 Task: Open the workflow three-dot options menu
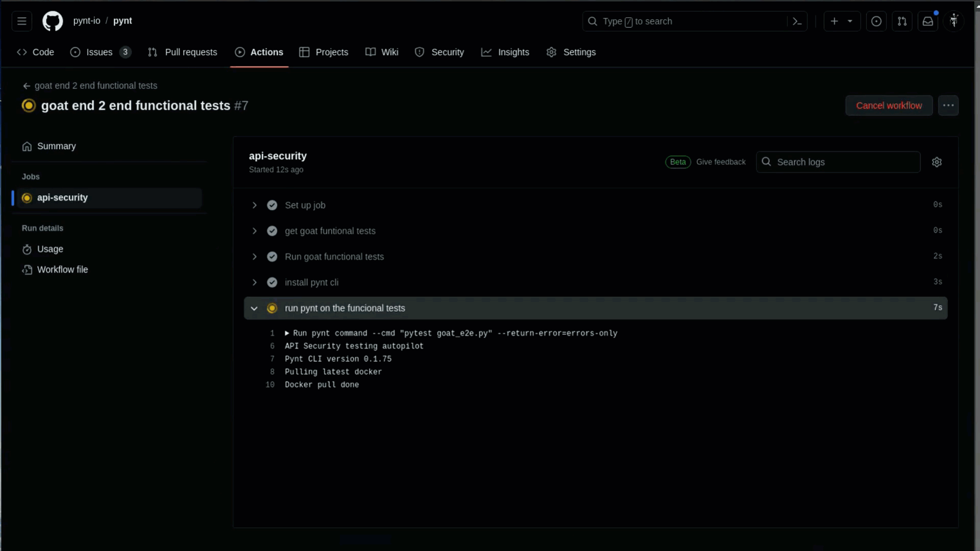(x=948, y=106)
